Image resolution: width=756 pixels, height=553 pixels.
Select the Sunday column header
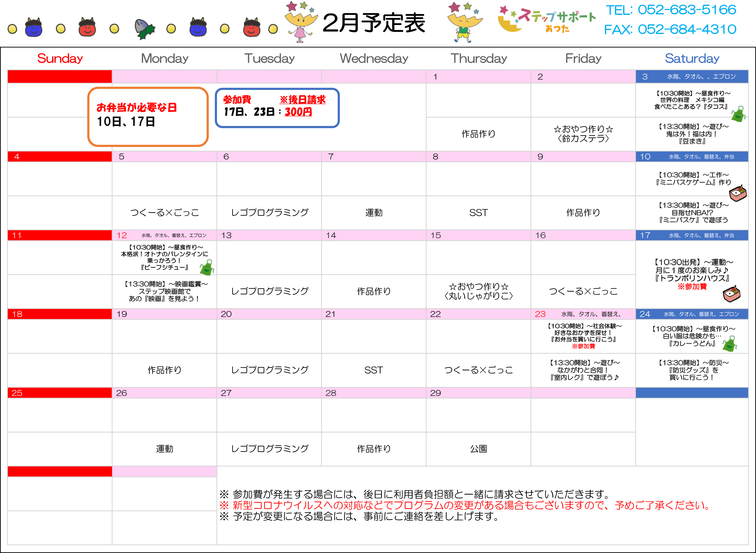pyautogui.click(x=60, y=59)
